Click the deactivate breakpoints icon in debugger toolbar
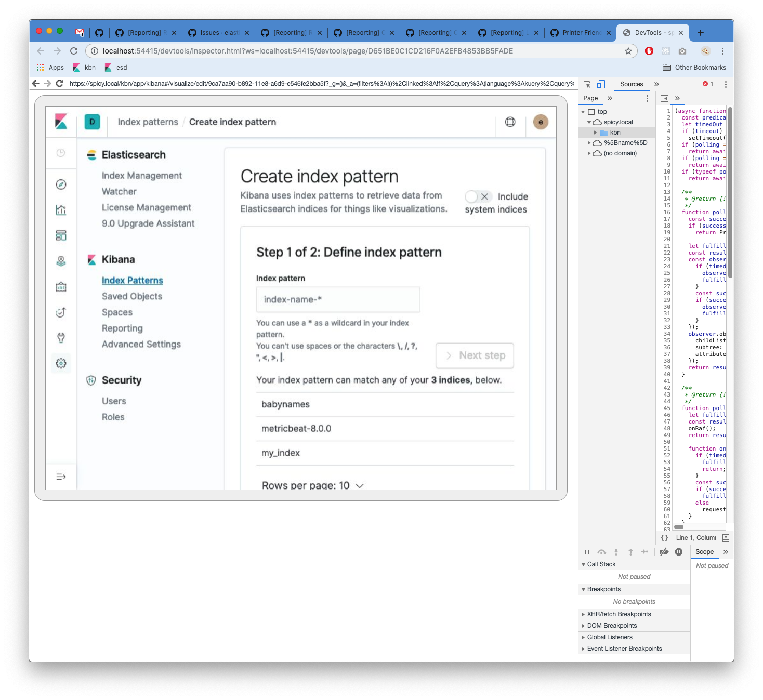Viewport: 763px width, 700px height. (664, 551)
